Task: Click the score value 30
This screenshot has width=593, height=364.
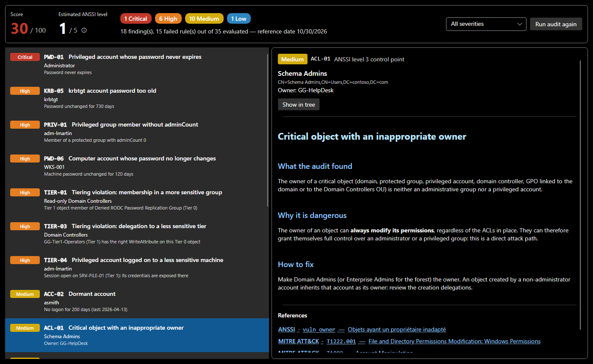Action: [x=19, y=28]
